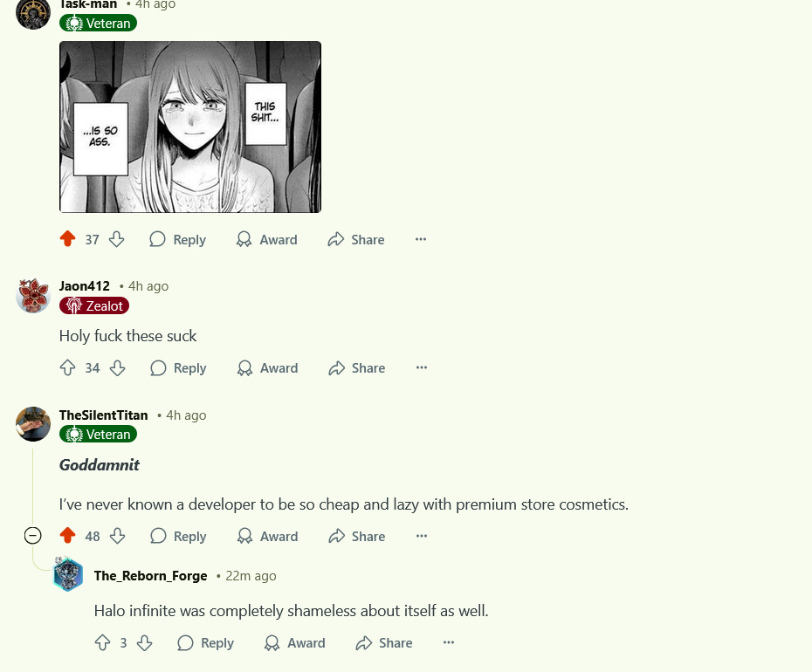Upvote The_Reborn_Forge's Halo infinite reply

coord(102,643)
